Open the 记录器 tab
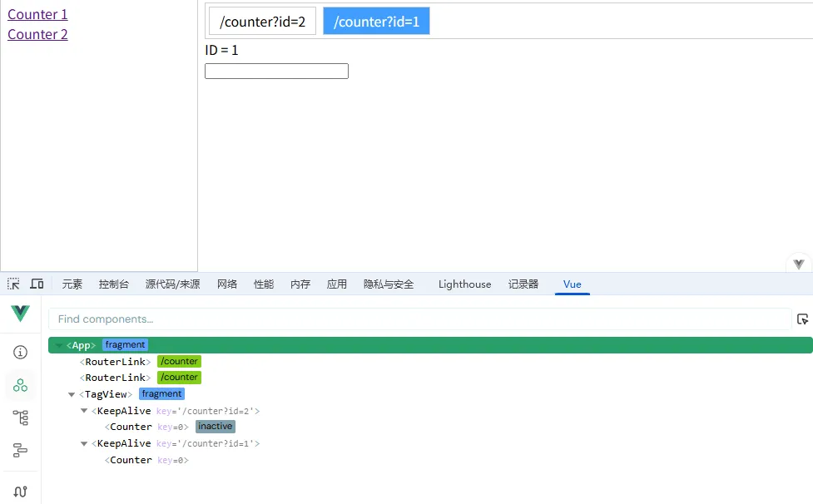The height and width of the screenshot is (504, 813). pyautogui.click(x=523, y=284)
